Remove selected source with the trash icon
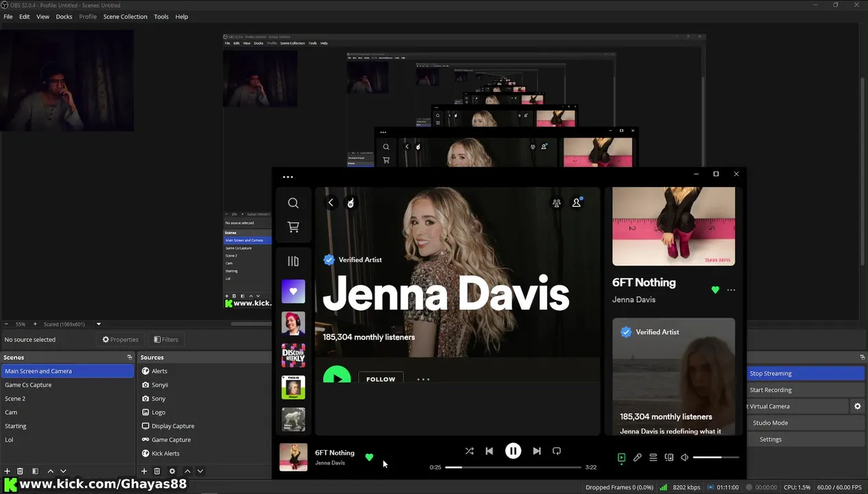The image size is (868, 494). tap(157, 471)
